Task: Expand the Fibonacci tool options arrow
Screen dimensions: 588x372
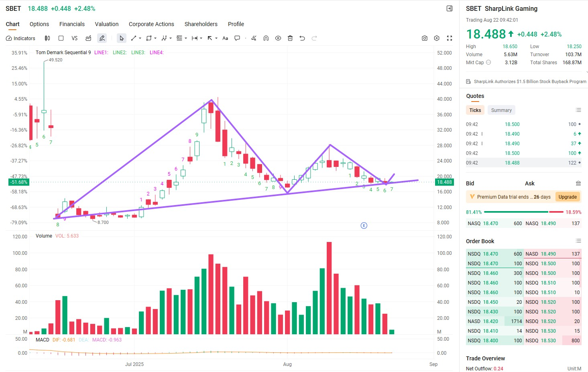Action: coord(186,39)
